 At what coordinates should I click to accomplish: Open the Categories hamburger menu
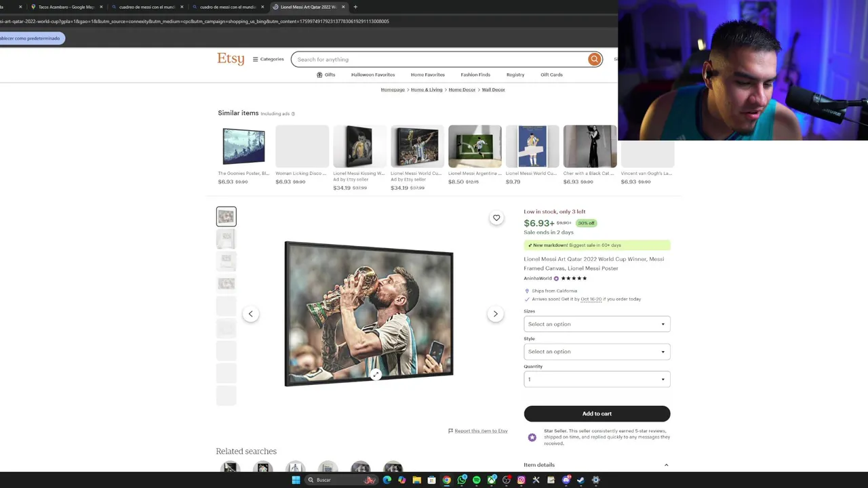tap(269, 59)
